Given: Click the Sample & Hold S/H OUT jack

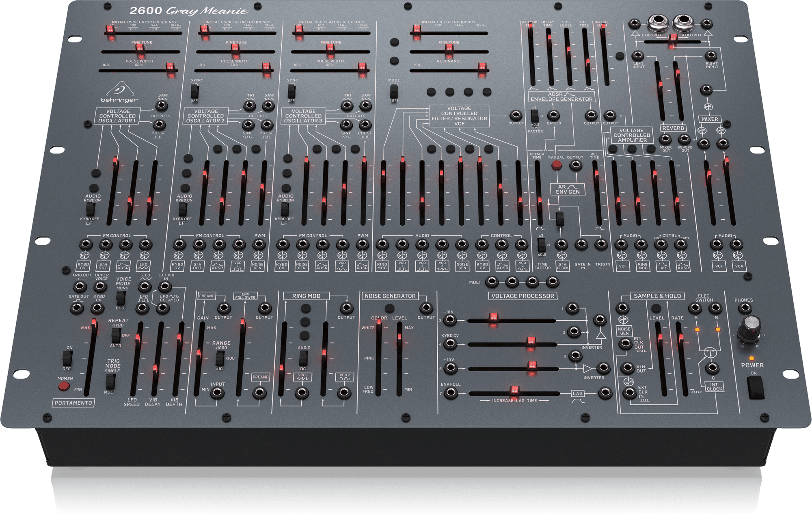Looking at the screenshot, I should coord(628,368).
